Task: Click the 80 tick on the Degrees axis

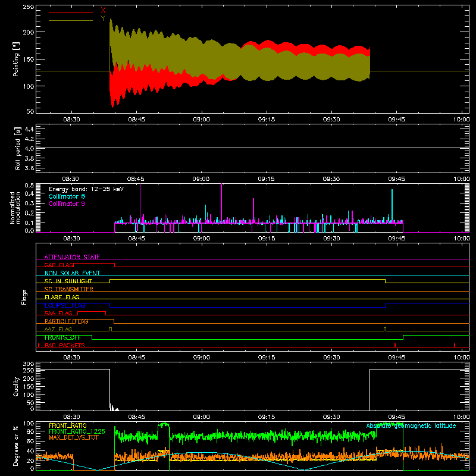Action: click(x=30, y=431)
